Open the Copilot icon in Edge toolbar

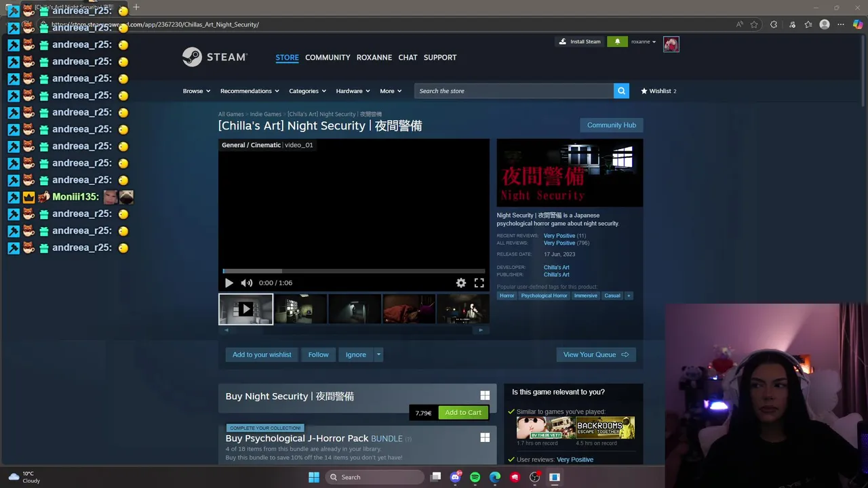[858, 24]
